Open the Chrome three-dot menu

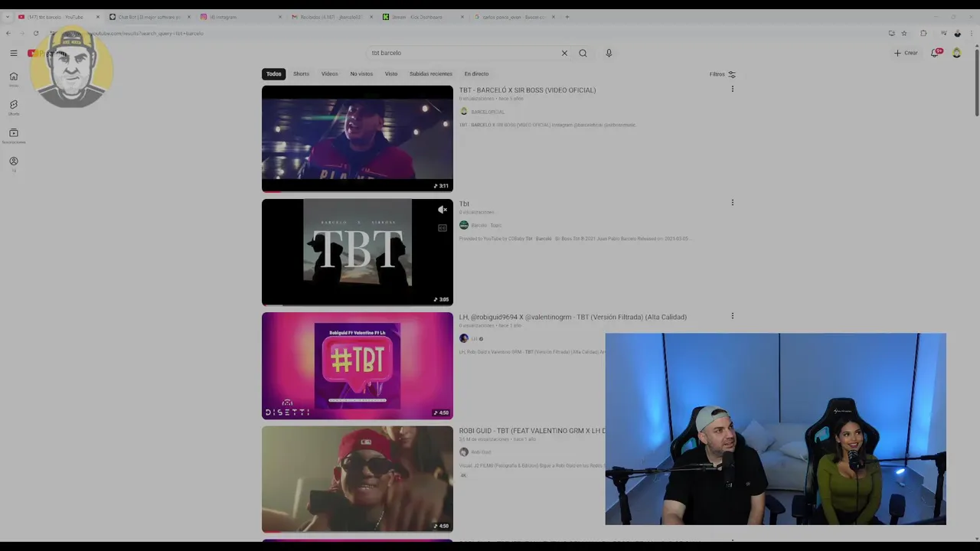click(972, 33)
